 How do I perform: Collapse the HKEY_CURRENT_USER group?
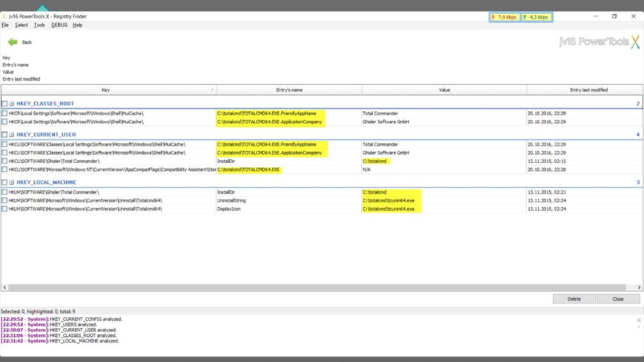click(12, 134)
